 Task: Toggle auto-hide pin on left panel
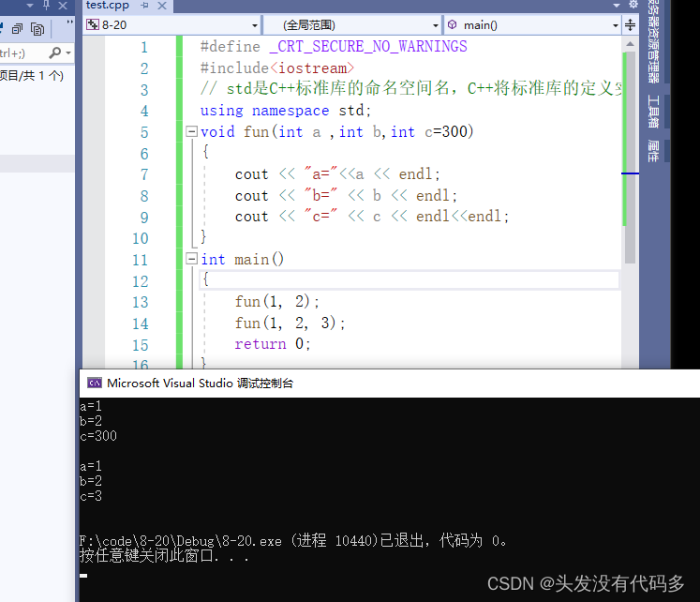47,6
